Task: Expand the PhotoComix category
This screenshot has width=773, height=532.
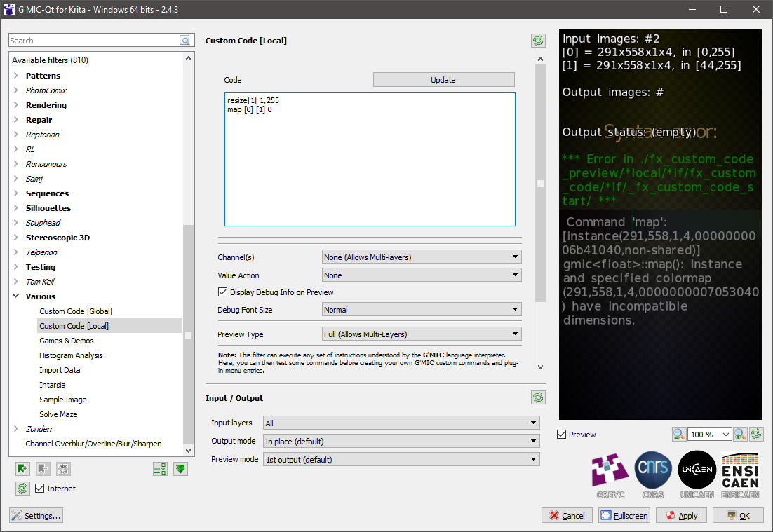Action: point(15,90)
